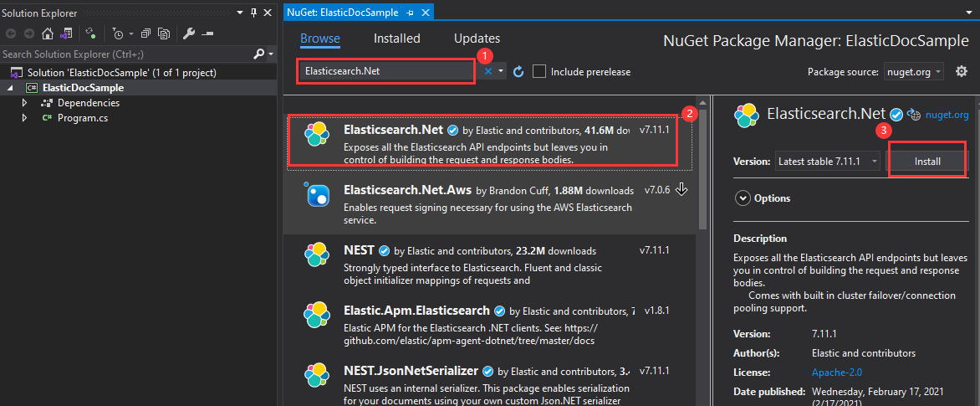Select the NEST package entry
The height and width of the screenshot is (406, 980).
pyautogui.click(x=489, y=265)
